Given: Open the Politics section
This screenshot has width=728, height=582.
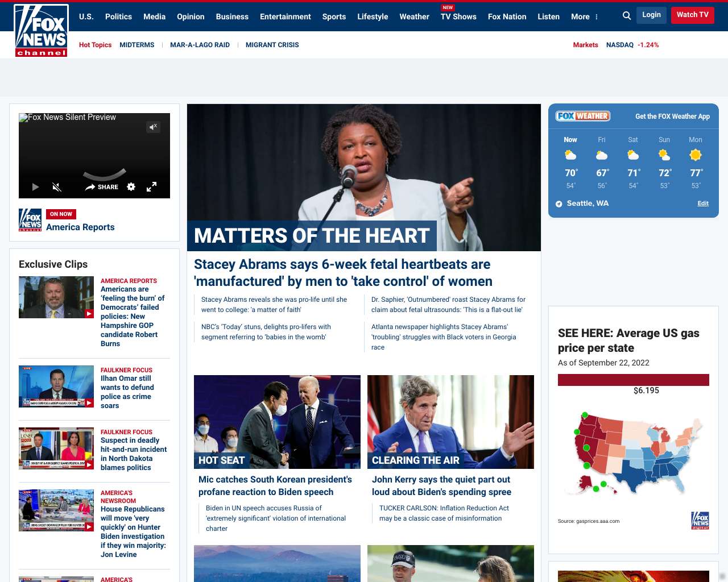Looking at the screenshot, I should pyautogui.click(x=118, y=16).
